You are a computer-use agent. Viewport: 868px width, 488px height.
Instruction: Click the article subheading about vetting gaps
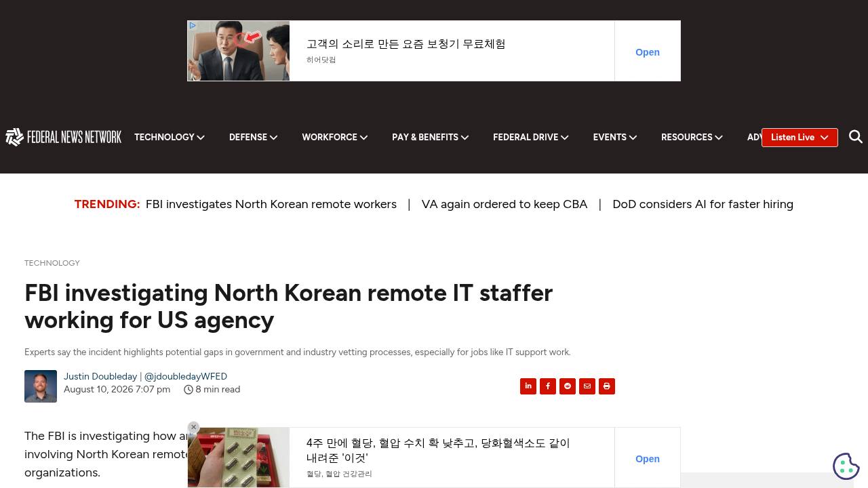tap(298, 352)
